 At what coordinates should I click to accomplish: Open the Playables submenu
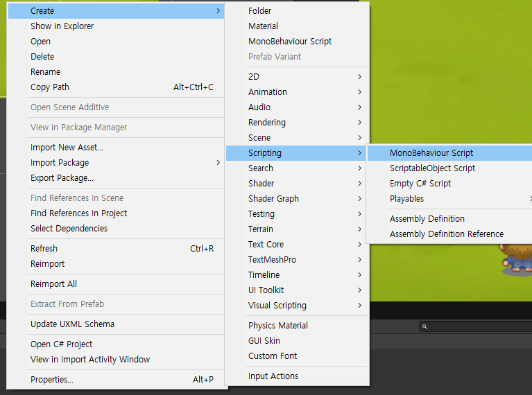[450, 199]
